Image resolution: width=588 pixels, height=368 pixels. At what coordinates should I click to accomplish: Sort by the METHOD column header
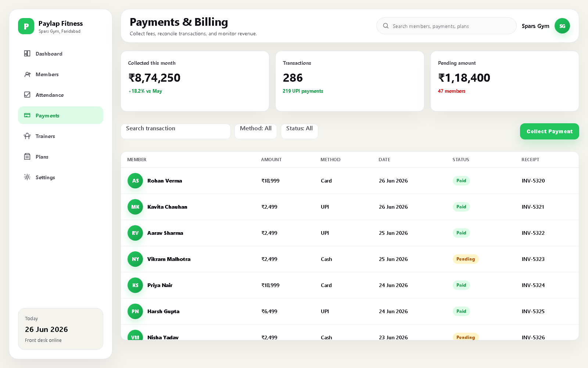tap(330, 159)
